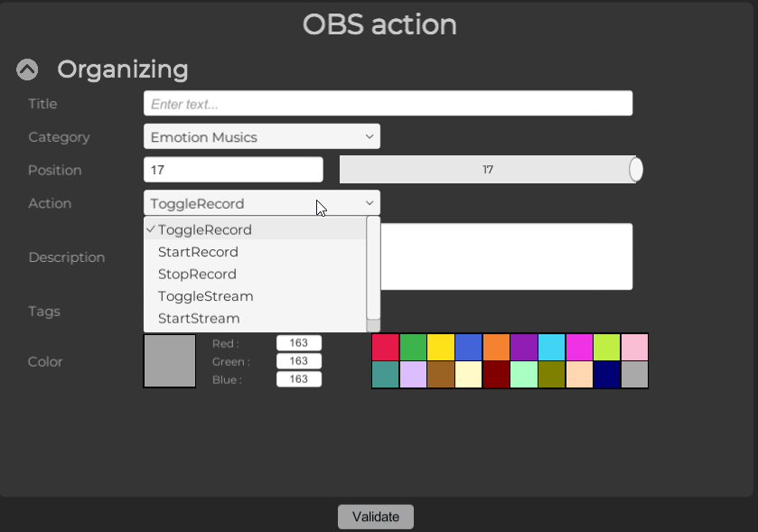Pick the yellow color swatch
Image resolution: width=758 pixels, height=532 pixels.
tap(441, 347)
